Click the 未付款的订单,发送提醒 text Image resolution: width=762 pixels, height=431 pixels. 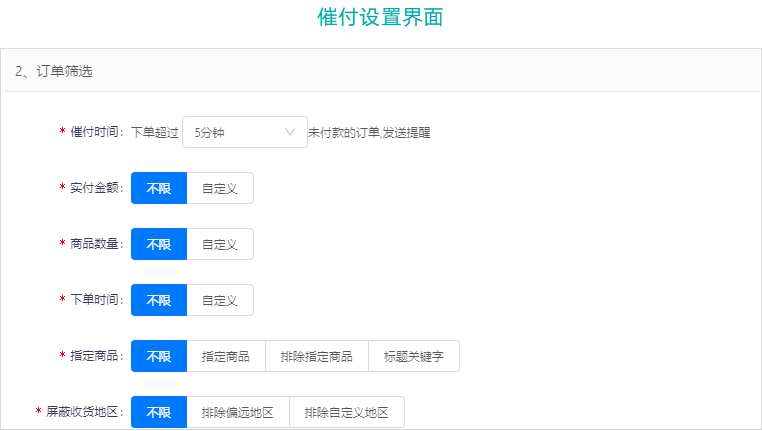(369, 132)
